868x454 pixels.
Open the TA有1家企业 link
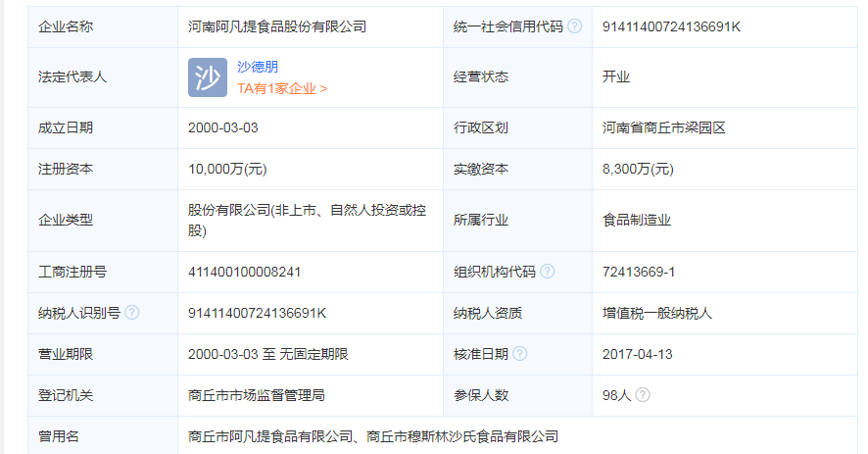pos(282,88)
